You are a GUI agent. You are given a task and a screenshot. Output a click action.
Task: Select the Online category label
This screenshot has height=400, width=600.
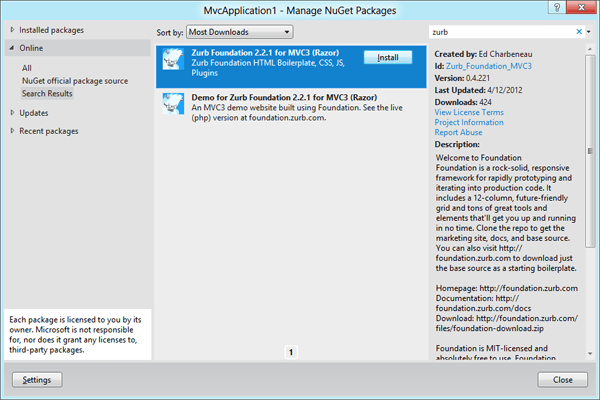[x=31, y=48]
